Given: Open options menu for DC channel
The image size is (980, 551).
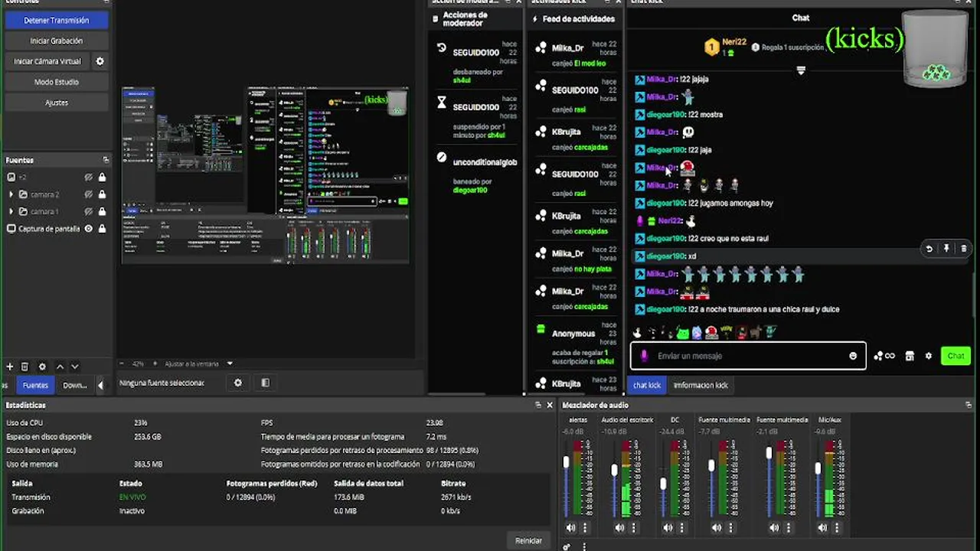Looking at the screenshot, I should 681,527.
